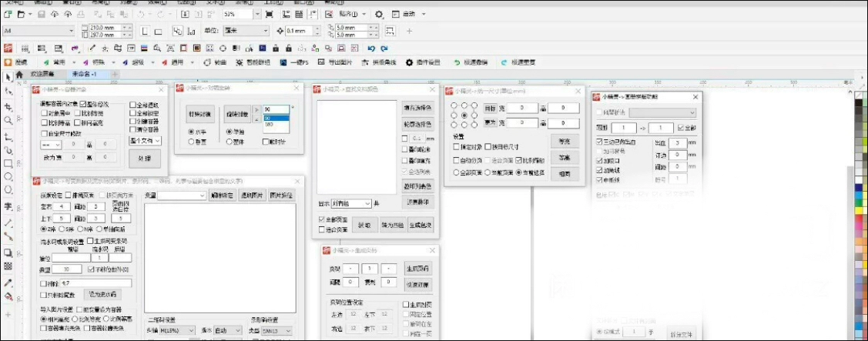Screen dimensions: 868x341
Task: Select the Transparency checkerboard tool
Action: click(8, 266)
